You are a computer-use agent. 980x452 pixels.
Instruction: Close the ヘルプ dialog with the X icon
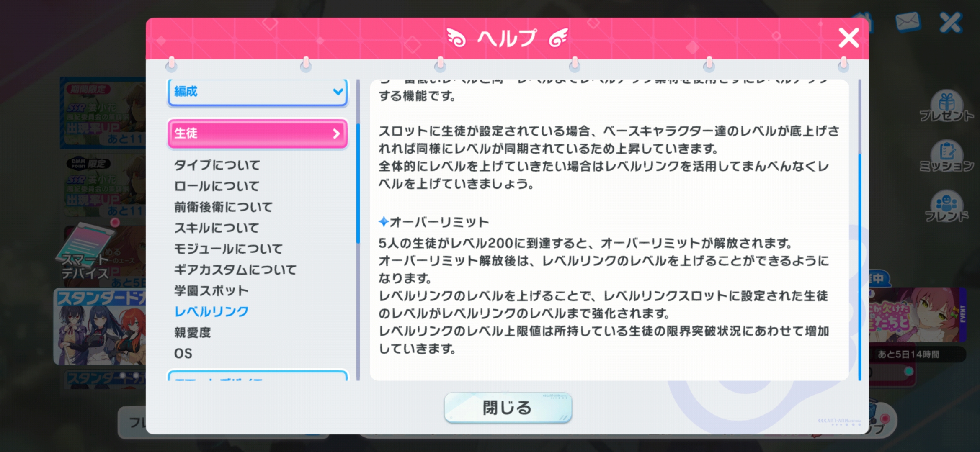848,38
